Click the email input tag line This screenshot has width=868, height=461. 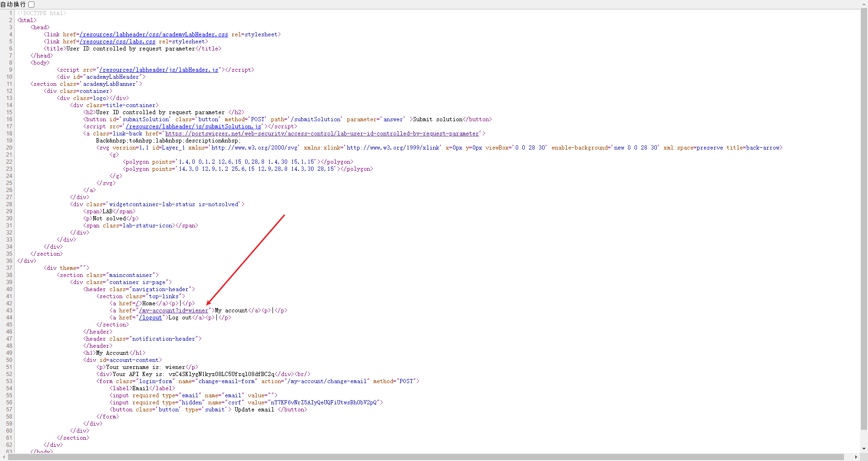[194, 395]
